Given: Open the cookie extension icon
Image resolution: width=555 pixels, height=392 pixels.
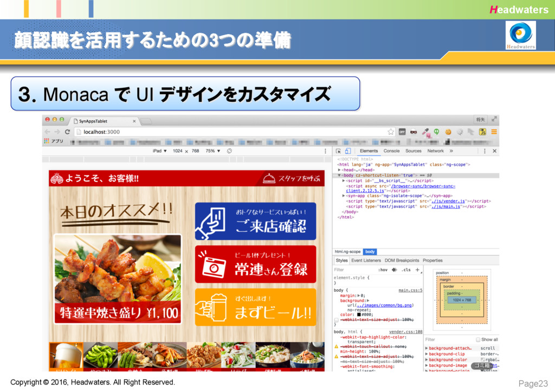Looking at the screenshot, I should pos(448,132).
